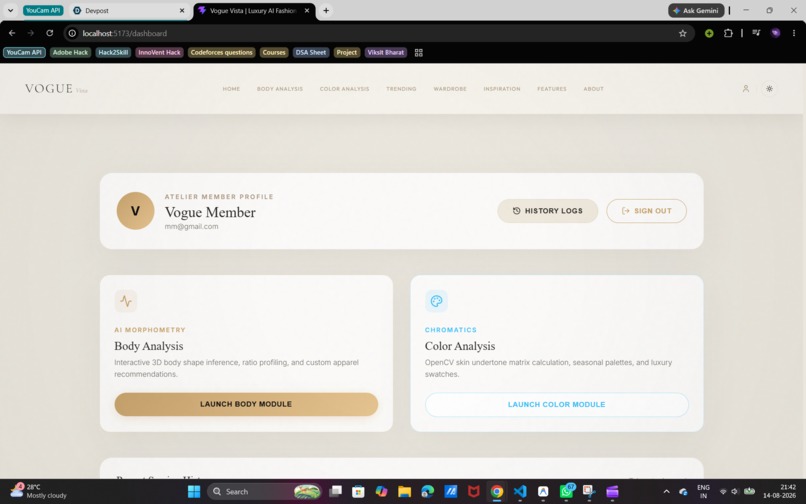This screenshot has width=806, height=504.
Task: Open Courses bookmark folder
Action: pyautogui.click(x=274, y=52)
